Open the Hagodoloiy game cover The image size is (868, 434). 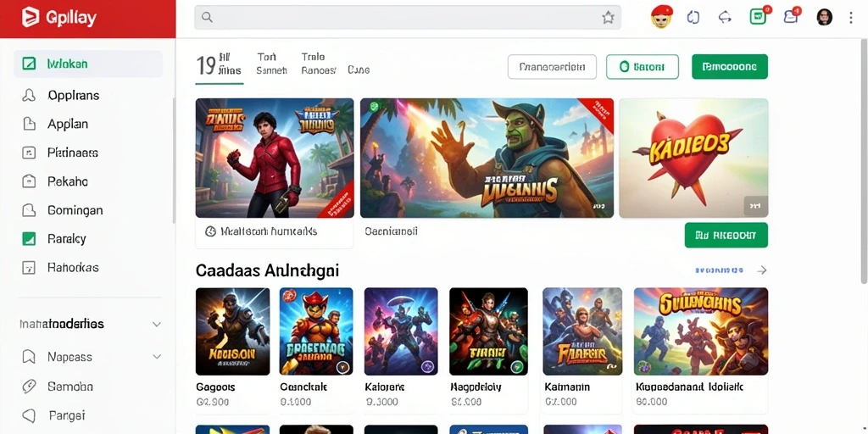[x=488, y=331]
